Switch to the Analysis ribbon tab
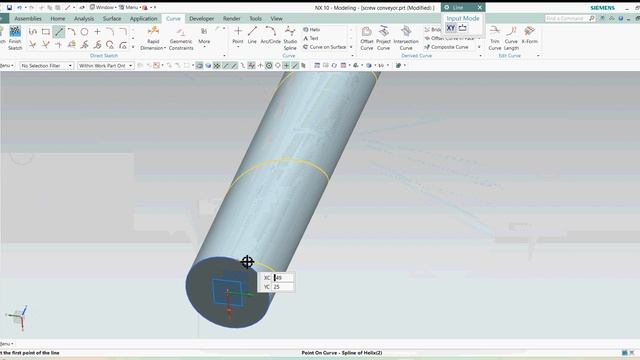 [84, 18]
